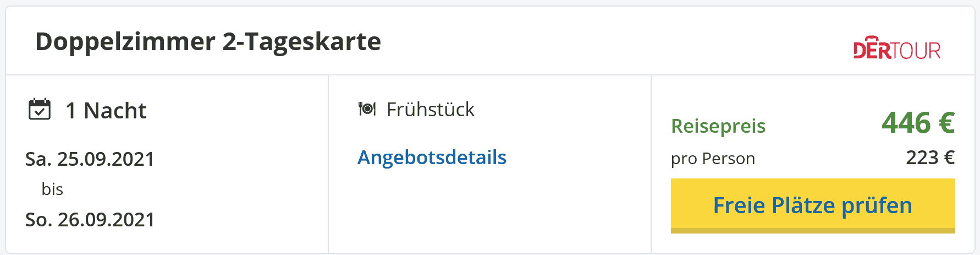980x255 pixels.
Task: Click the TOUR part of the logo
Action: tap(916, 51)
